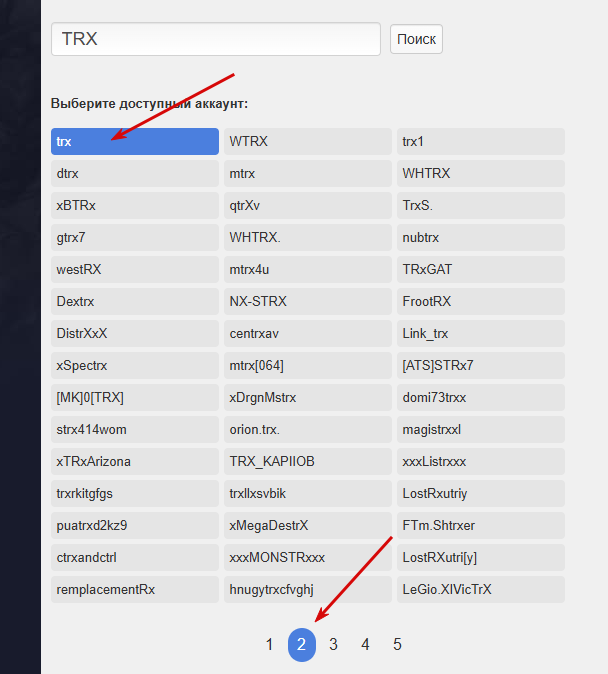This screenshot has height=674, width=608.
Task: Pick the LostRXutri[y] account
Action: [x=481, y=558]
